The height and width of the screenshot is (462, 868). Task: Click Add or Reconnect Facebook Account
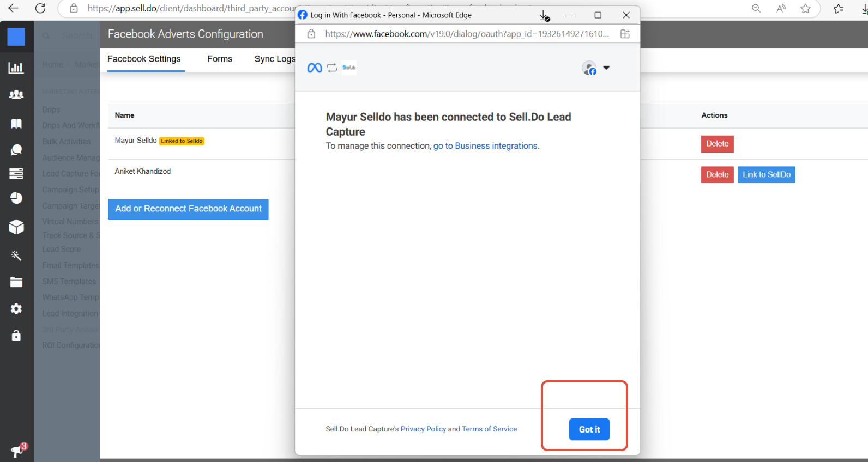pyautogui.click(x=188, y=209)
